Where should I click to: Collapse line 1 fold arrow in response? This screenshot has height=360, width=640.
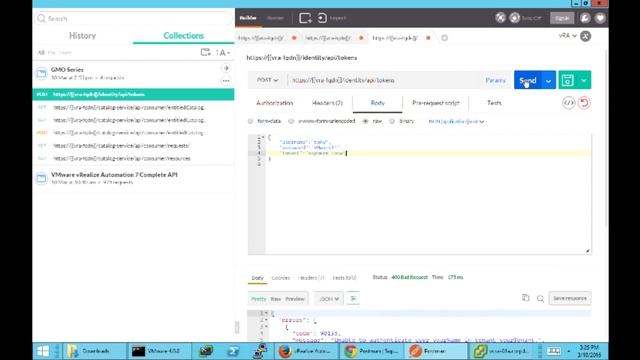pyautogui.click(x=266, y=313)
